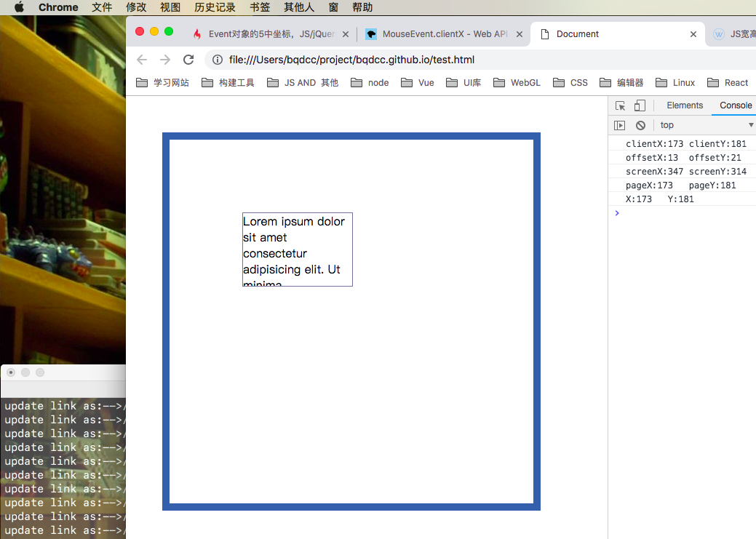Click the page reload icon
Viewport: 756px width, 539px height.
(188, 60)
